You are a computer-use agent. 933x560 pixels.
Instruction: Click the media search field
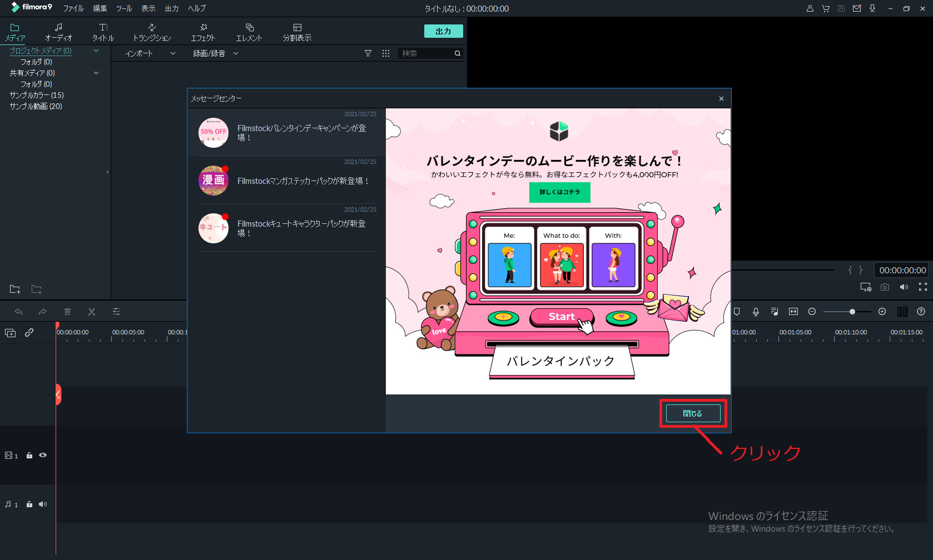pos(425,53)
